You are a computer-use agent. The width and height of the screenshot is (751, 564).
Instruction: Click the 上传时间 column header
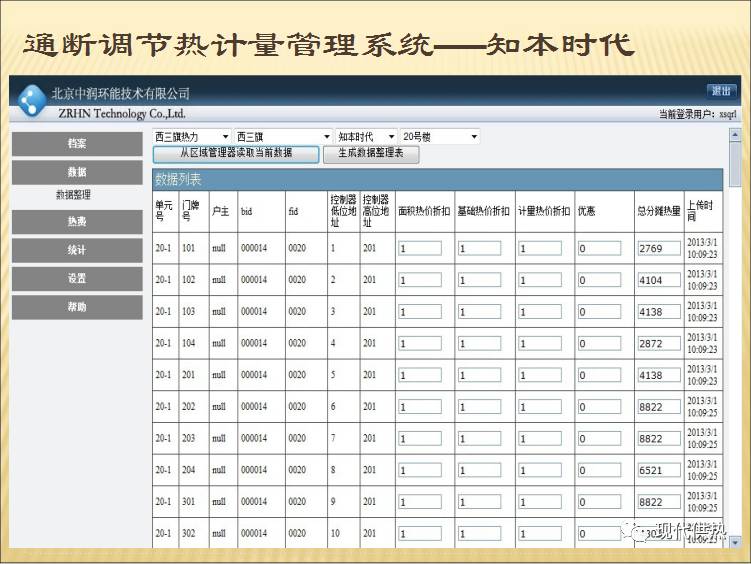[703, 211]
